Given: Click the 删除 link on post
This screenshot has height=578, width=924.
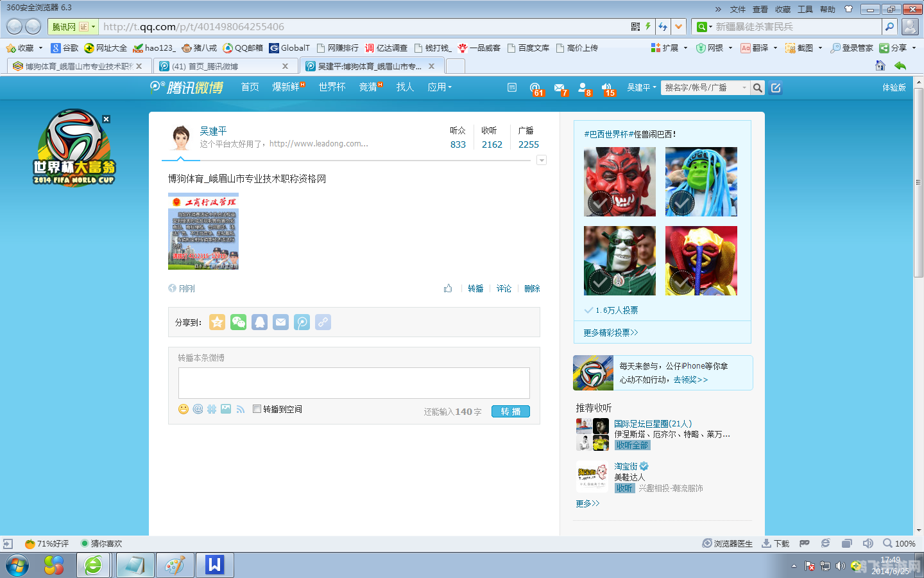Looking at the screenshot, I should (x=532, y=289).
